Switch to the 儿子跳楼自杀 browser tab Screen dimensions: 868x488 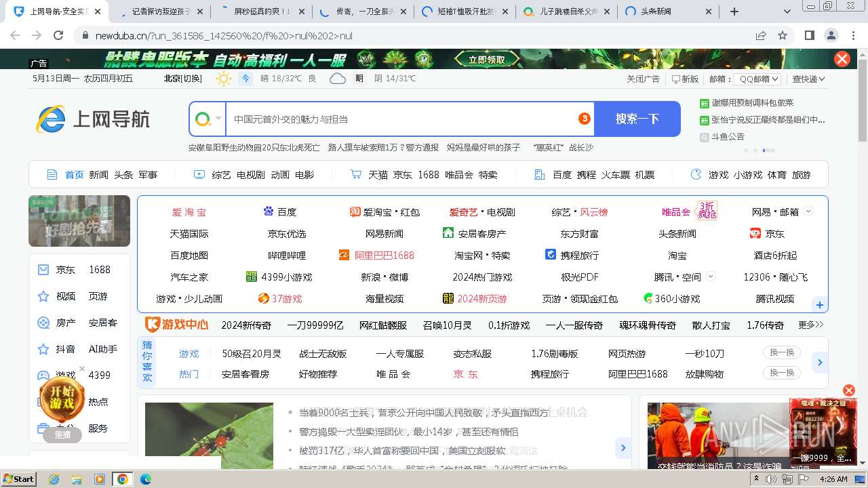click(x=566, y=12)
